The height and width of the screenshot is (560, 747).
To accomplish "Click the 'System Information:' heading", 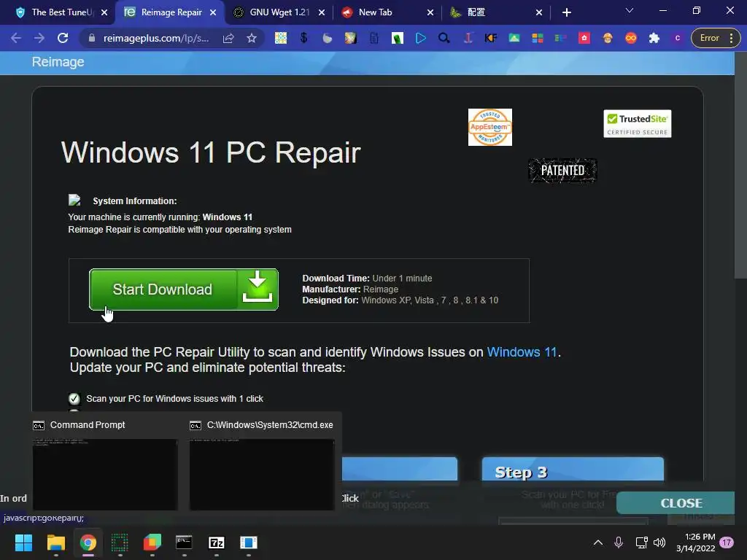I will click(x=134, y=201).
